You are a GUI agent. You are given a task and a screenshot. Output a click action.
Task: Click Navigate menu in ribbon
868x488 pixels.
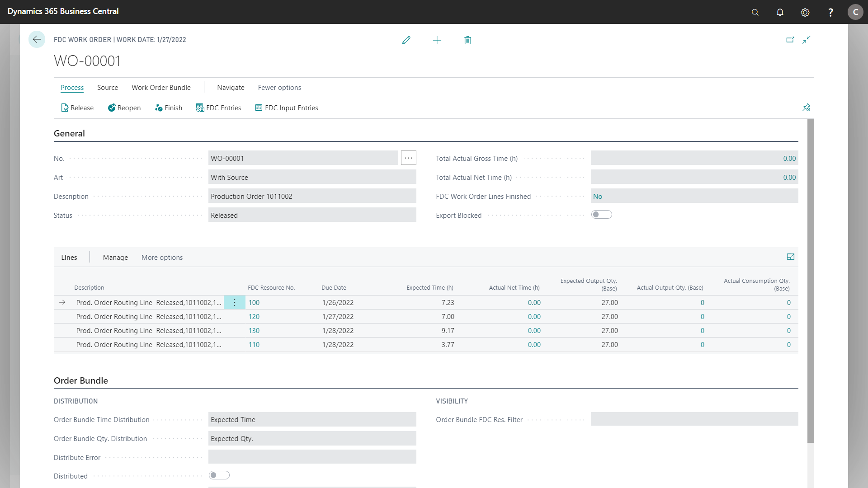click(231, 87)
